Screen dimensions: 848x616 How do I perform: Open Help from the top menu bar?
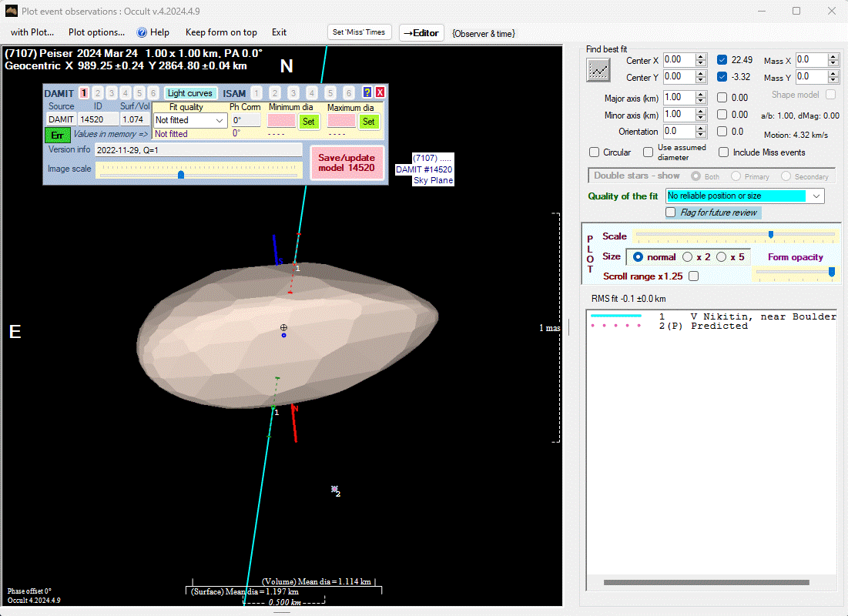[x=153, y=32]
